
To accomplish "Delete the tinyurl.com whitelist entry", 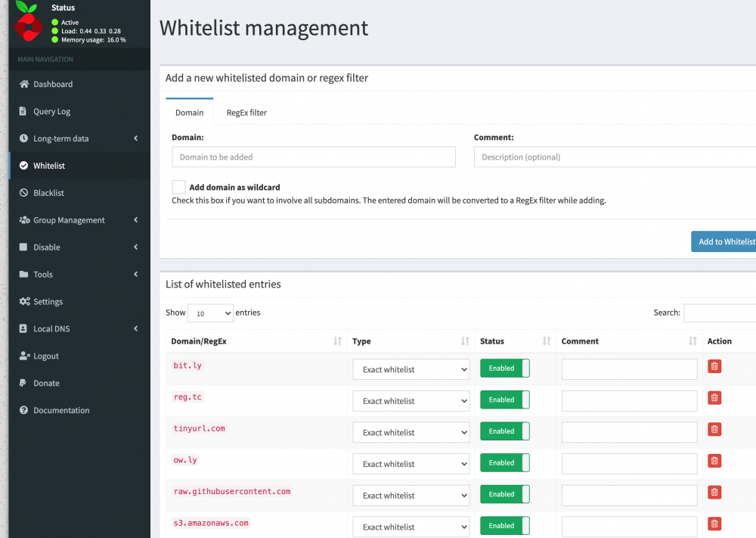I will pos(714,430).
